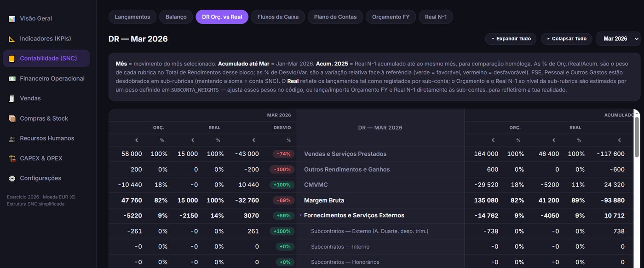Click the 47 760 Margem Bruta budget value
This screenshot has height=268, width=644.
tap(132, 200)
